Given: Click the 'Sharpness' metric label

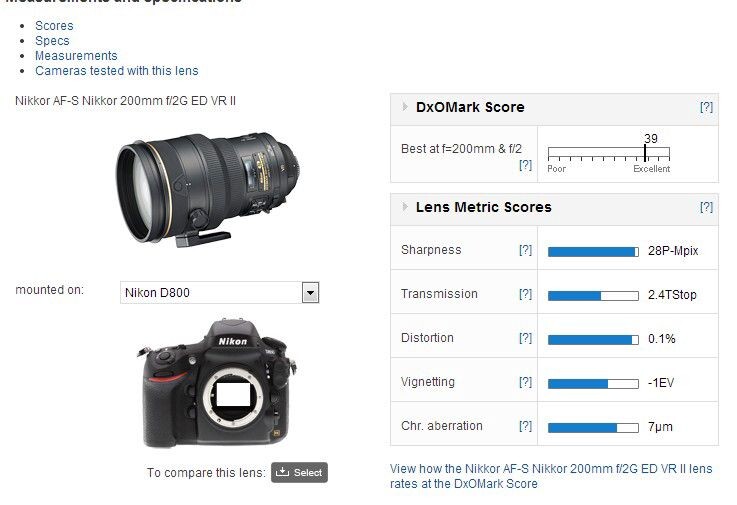Looking at the screenshot, I should (x=431, y=250).
